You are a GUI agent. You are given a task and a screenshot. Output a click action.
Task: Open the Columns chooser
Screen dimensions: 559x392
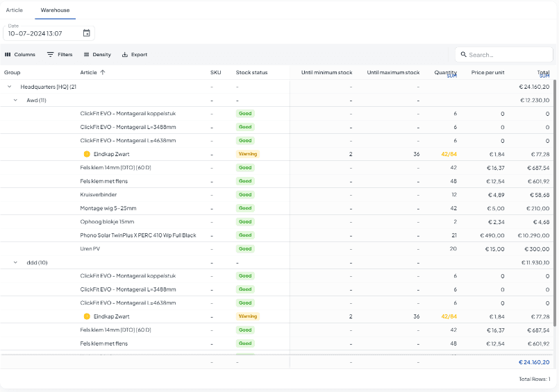click(x=19, y=55)
